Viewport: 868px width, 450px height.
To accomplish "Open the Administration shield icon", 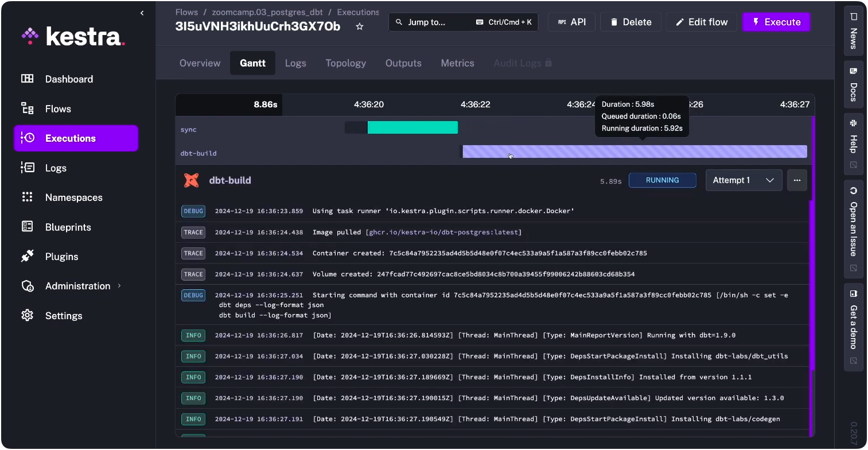I will tap(27, 286).
